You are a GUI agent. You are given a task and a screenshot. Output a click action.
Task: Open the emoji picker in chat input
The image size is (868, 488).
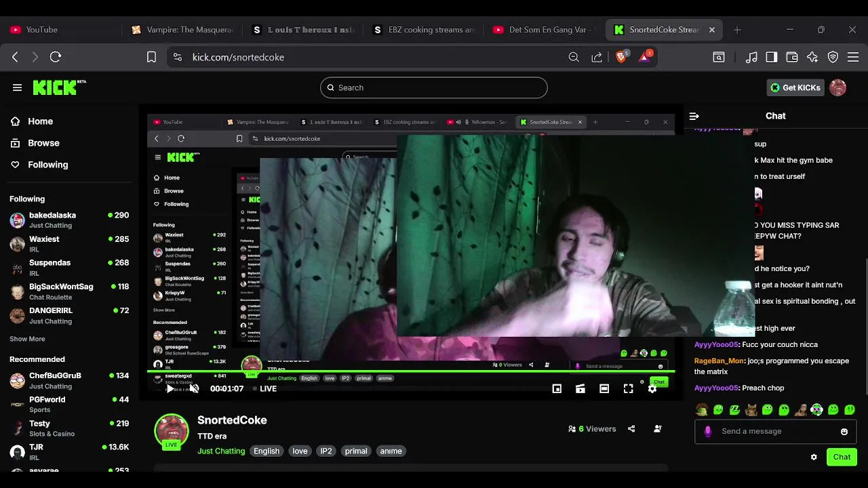(844, 432)
